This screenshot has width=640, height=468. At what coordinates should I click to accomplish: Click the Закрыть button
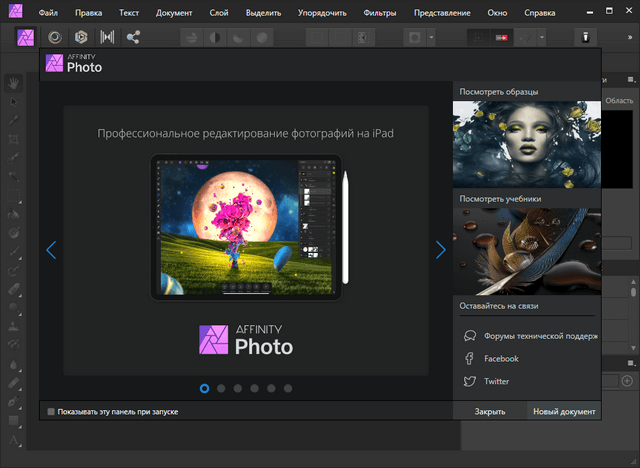click(490, 411)
